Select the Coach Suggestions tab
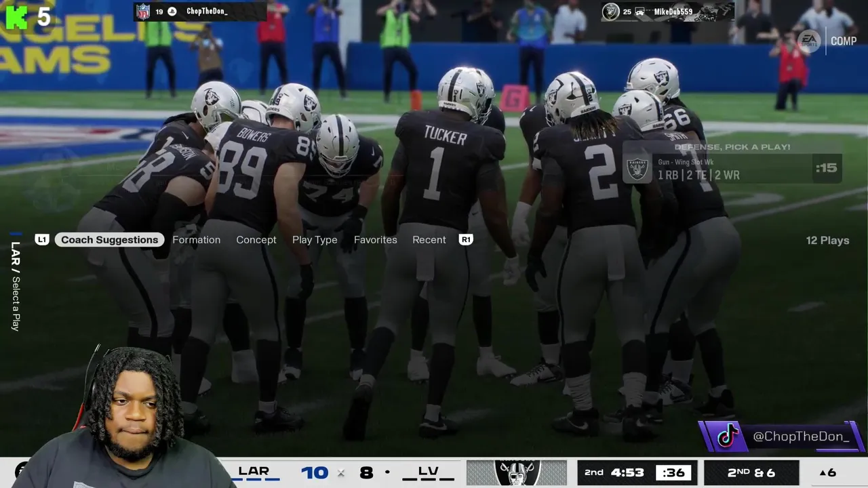This screenshot has width=868, height=488. [x=109, y=240]
